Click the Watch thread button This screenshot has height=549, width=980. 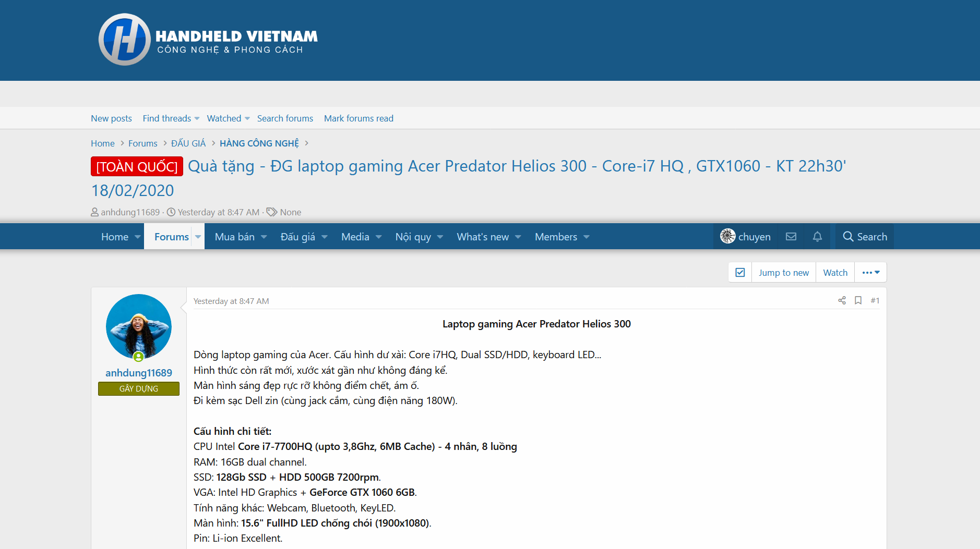coord(835,273)
